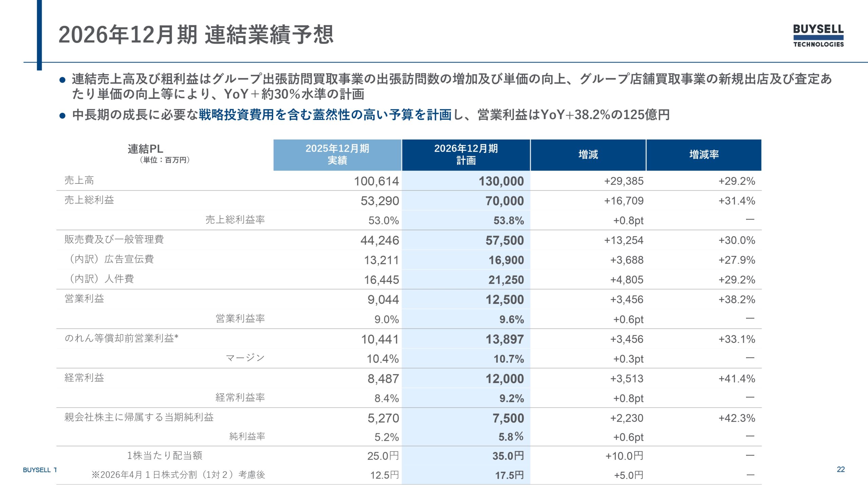Viewport: 868px width, 488px height.
Task: Click the のれん等償却前営業利益* row label
Action: click(121, 338)
